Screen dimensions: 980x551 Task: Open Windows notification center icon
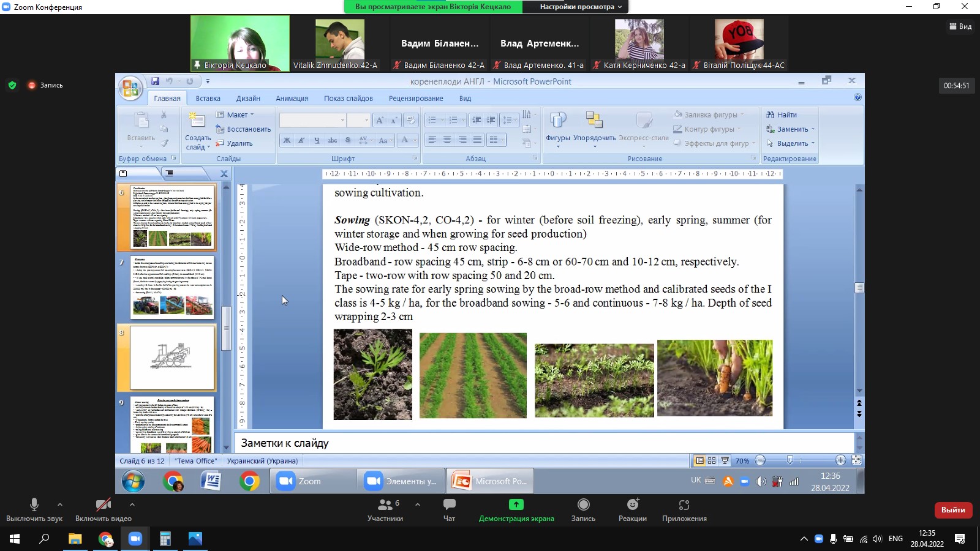pyautogui.click(x=960, y=539)
